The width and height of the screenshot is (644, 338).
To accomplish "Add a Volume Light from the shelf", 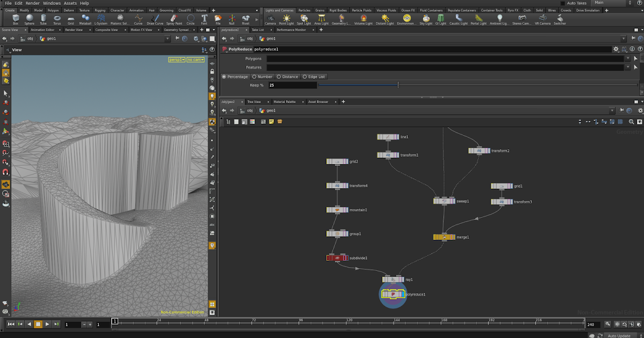I will 363,20.
